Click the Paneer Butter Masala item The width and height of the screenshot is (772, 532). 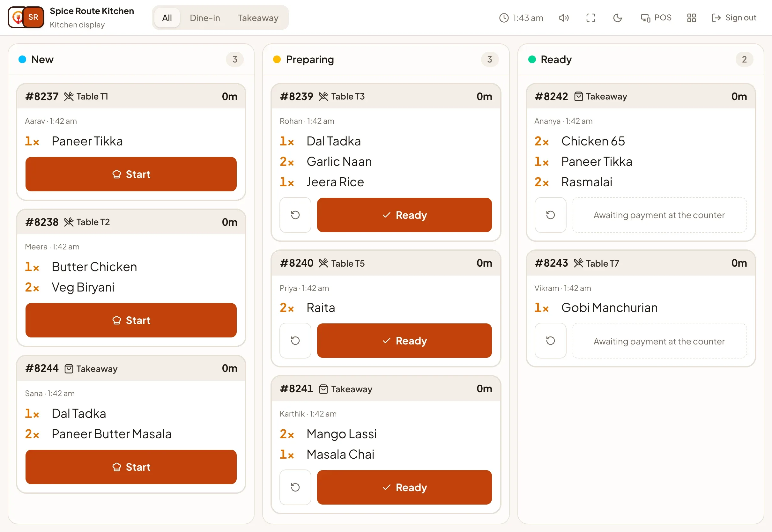(x=112, y=434)
